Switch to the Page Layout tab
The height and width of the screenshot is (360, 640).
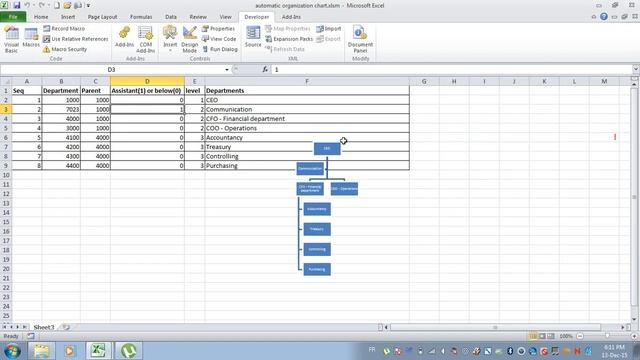pos(102,17)
